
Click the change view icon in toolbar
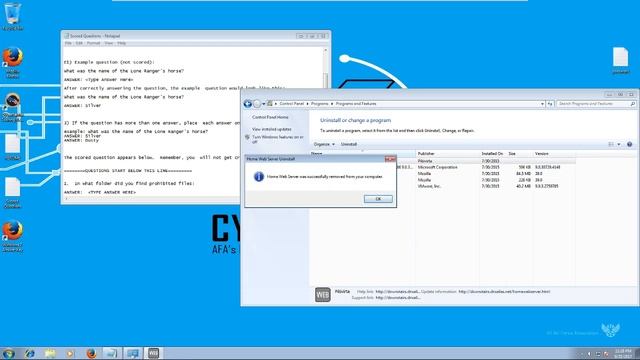[x=611, y=144]
